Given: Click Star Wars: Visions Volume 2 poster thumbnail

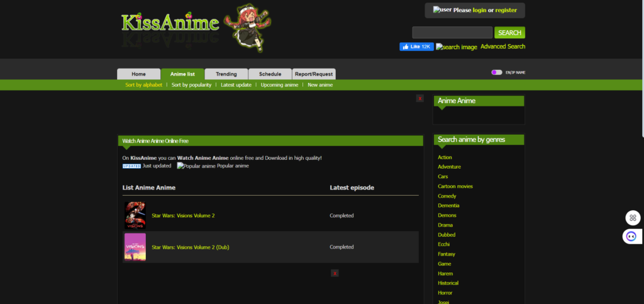Looking at the screenshot, I should coord(135,215).
